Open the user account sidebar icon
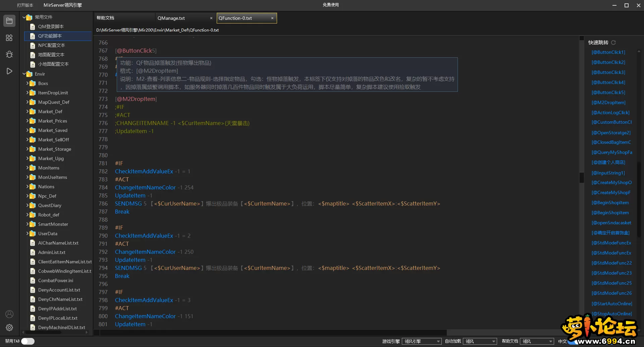 coord(9,314)
